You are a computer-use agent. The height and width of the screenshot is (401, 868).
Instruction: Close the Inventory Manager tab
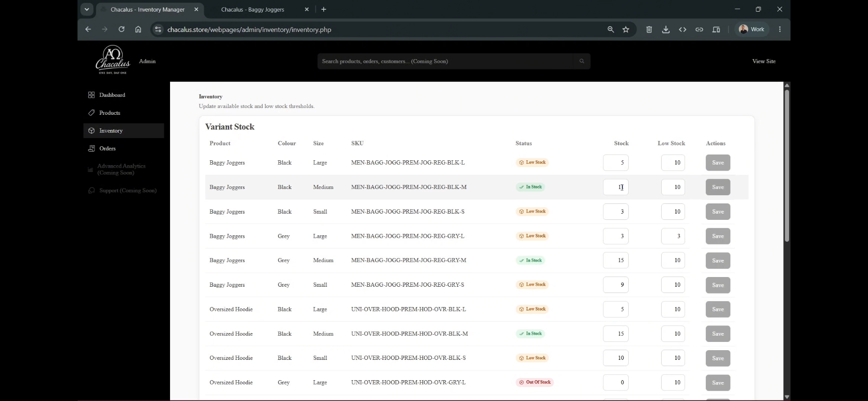(196, 10)
